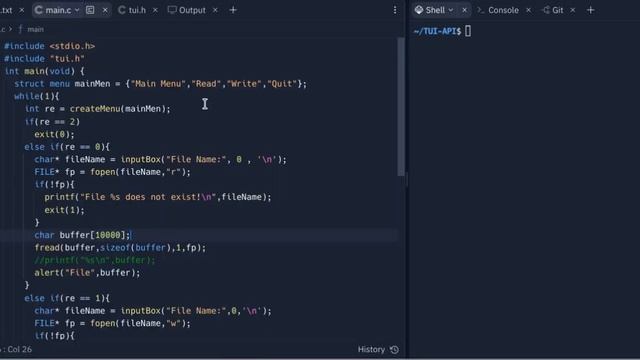Expand the Shell tab dropdown chevron
The image size is (640, 360).
pyautogui.click(x=451, y=10)
